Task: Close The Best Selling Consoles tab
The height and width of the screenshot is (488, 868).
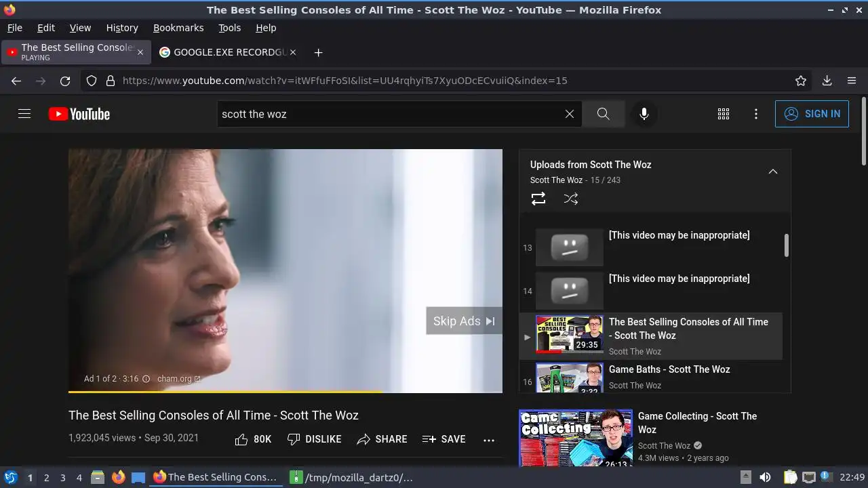Action: (x=140, y=52)
